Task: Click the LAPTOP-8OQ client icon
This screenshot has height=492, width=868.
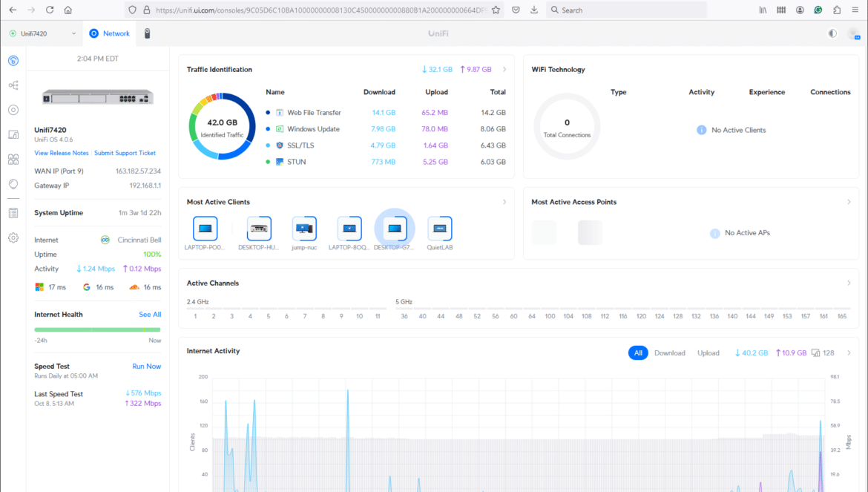Action: click(349, 228)
